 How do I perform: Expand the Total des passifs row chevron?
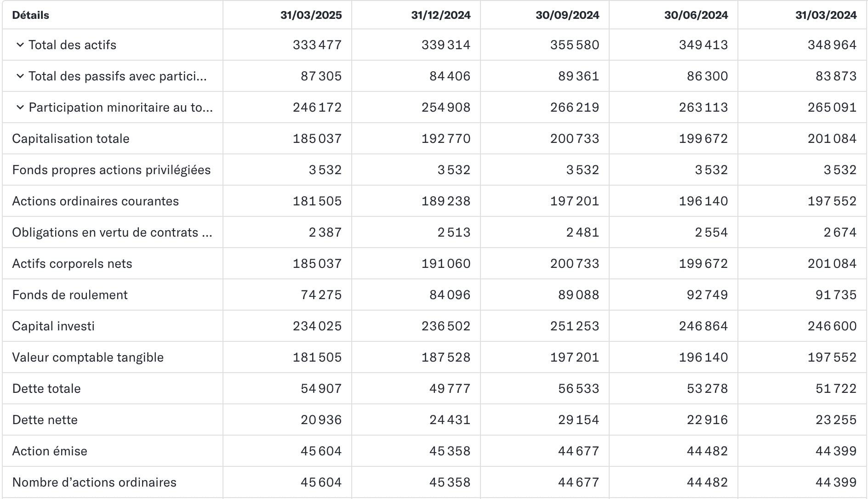(x=20, y=76)
